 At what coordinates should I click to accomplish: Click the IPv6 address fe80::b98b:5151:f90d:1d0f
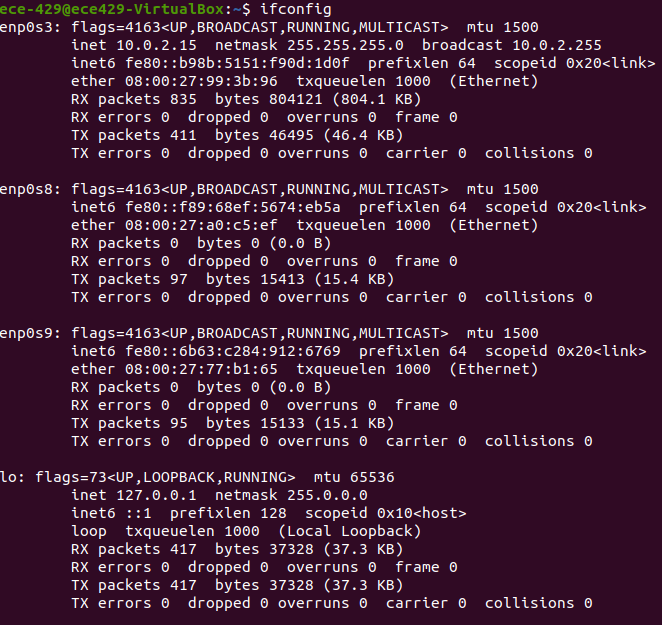(x=233, y=63)
